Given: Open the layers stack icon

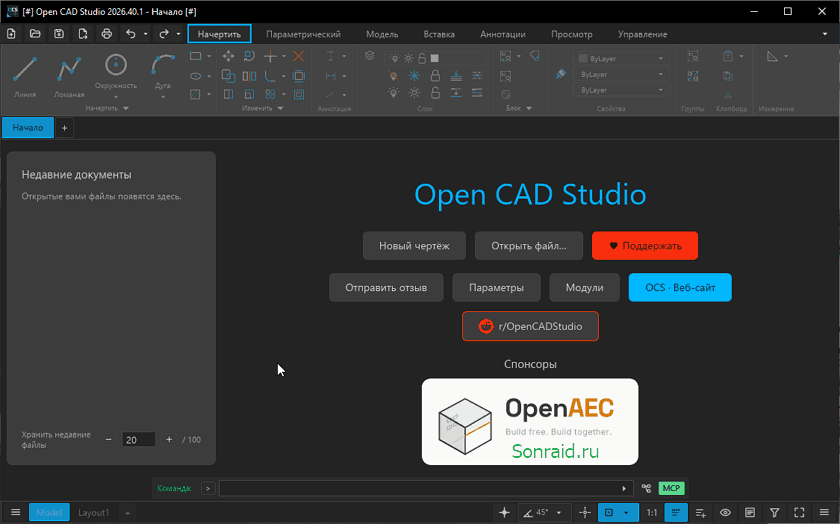Looking at the screenshot, I should point(370,56).
